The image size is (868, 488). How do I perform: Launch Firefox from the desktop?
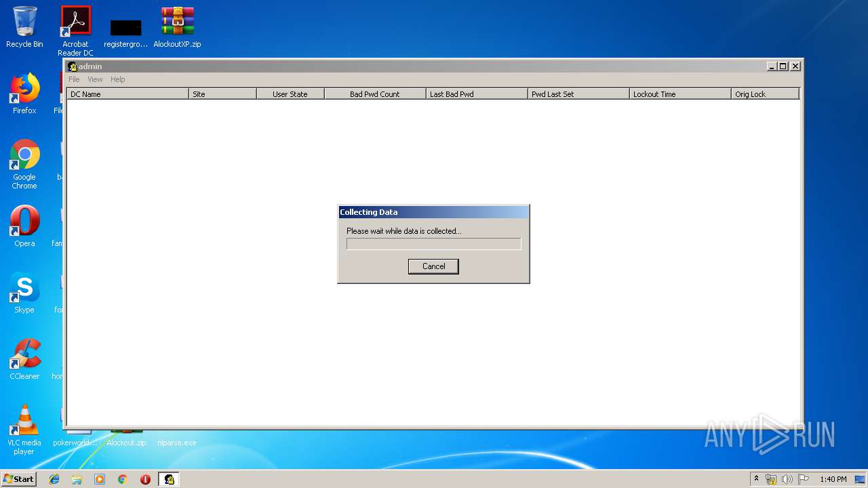(24, 94)
